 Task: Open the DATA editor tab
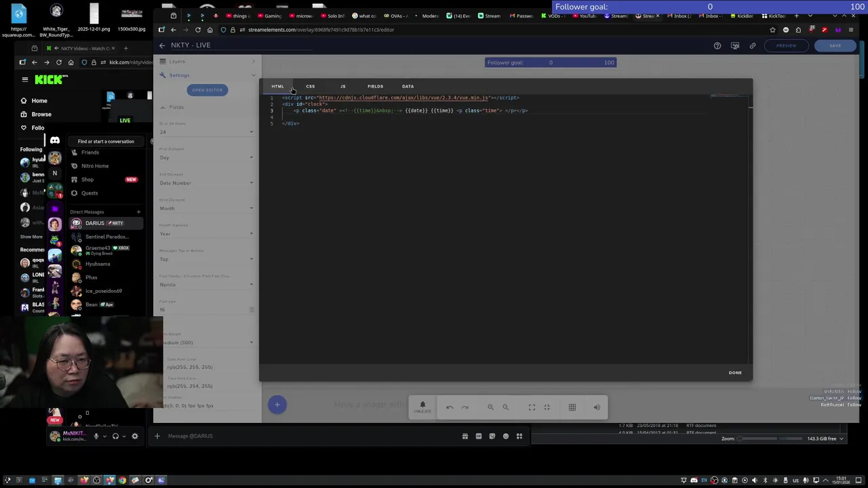(x=408, y=86)
